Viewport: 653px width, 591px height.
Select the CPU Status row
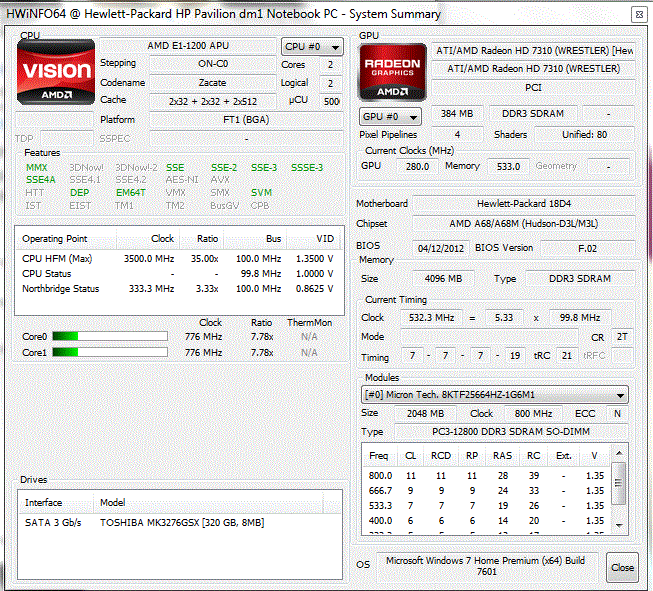179,274
